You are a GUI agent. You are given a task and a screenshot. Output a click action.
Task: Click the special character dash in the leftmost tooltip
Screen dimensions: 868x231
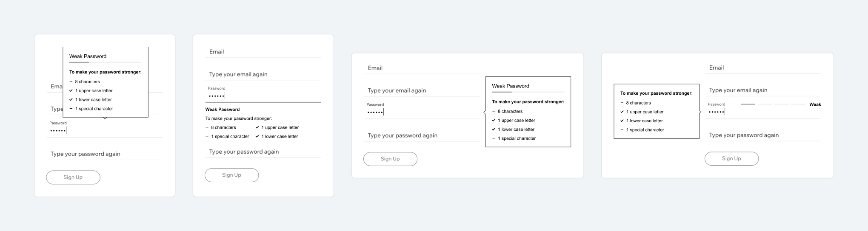(x=71, y=109)
